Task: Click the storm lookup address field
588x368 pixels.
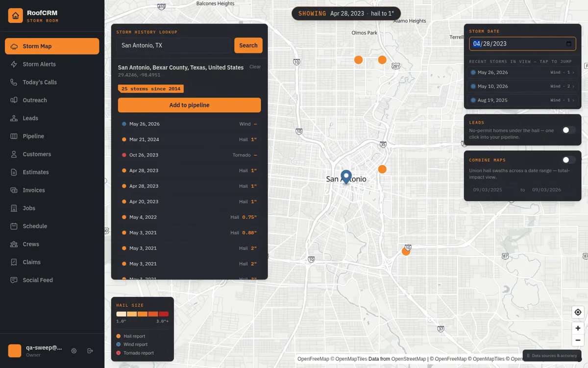Action: tap(173, 45)
